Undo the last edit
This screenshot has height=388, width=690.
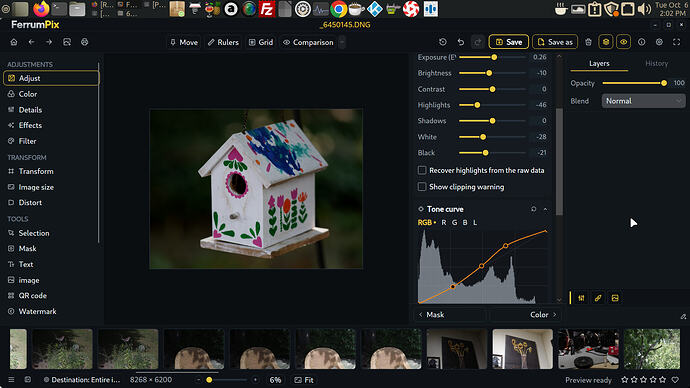tap(460, 42)
